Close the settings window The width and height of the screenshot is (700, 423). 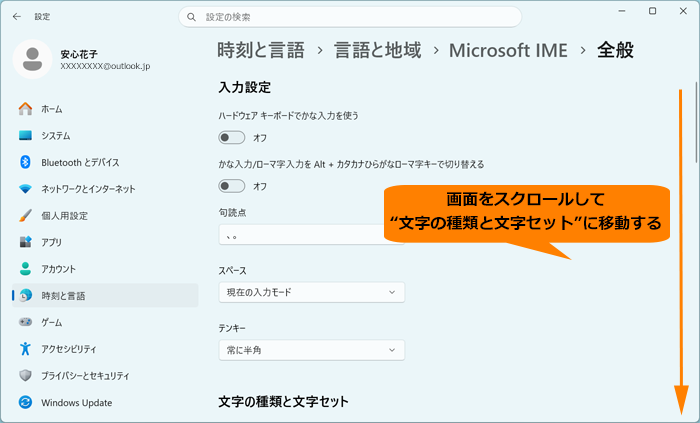pos(683,11)
